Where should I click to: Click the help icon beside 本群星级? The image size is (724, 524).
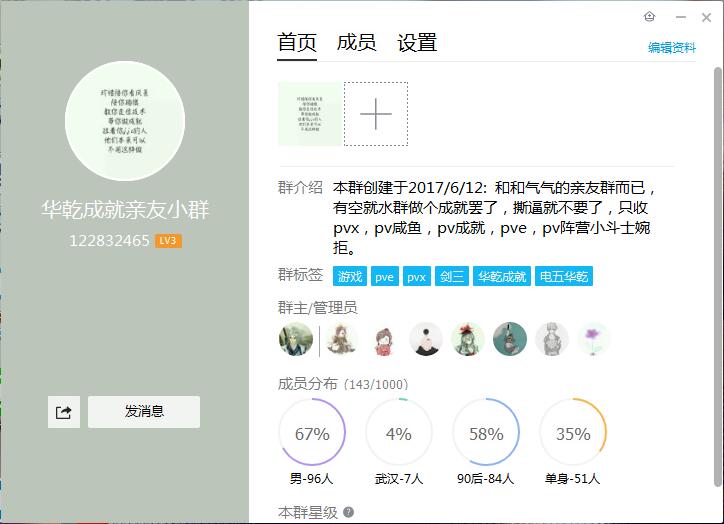click(x=349, y=512)
